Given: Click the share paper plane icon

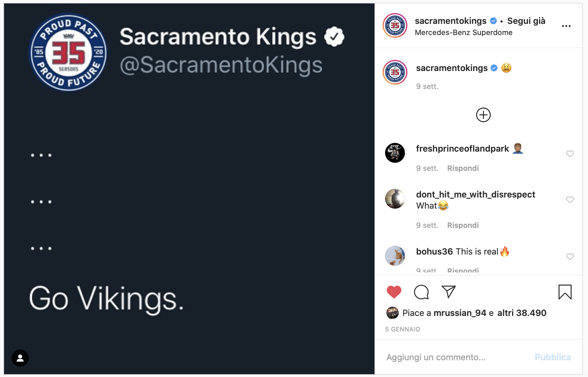Looking at the screenshot, I should (x=448, y=292).
